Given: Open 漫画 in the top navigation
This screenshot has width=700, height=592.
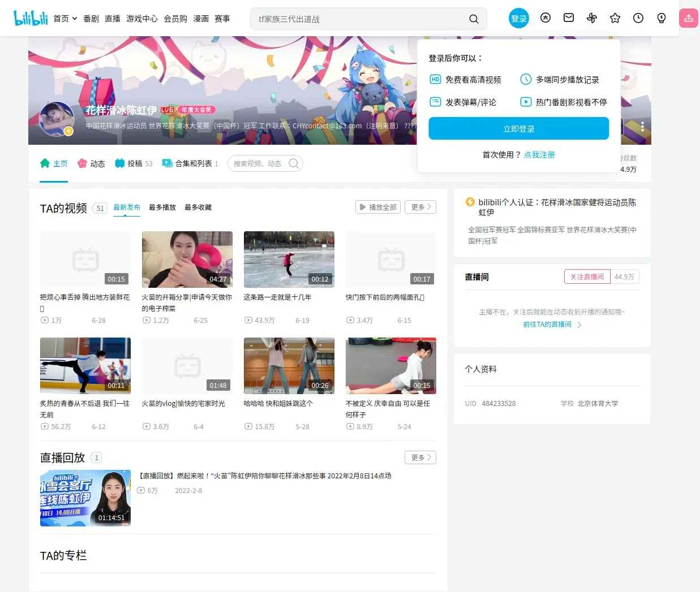Looking at the screenshot, I should (x=201, y=19).
